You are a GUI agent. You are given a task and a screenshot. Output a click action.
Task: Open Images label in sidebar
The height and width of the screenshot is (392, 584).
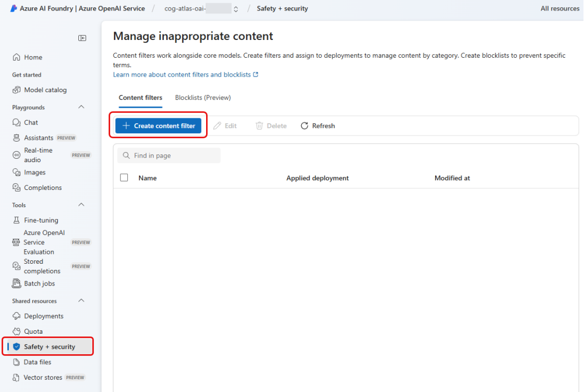tap(34, 172)
